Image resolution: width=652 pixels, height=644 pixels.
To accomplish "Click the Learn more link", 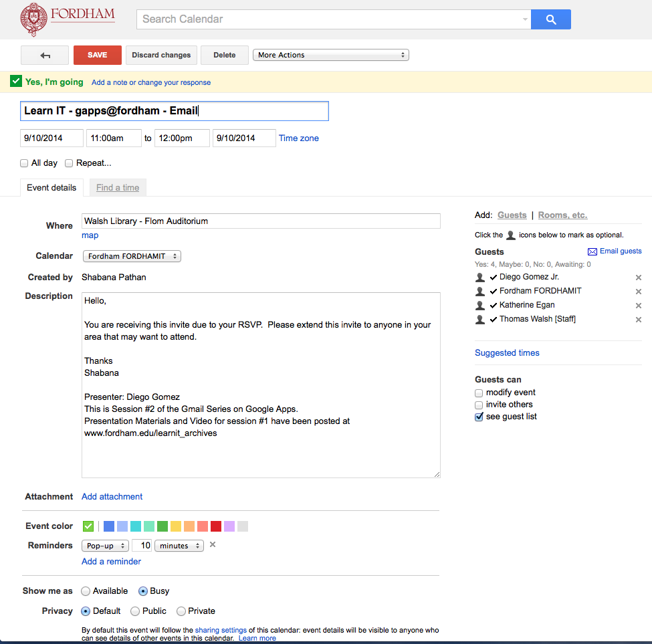I will [x=257, y=638].
